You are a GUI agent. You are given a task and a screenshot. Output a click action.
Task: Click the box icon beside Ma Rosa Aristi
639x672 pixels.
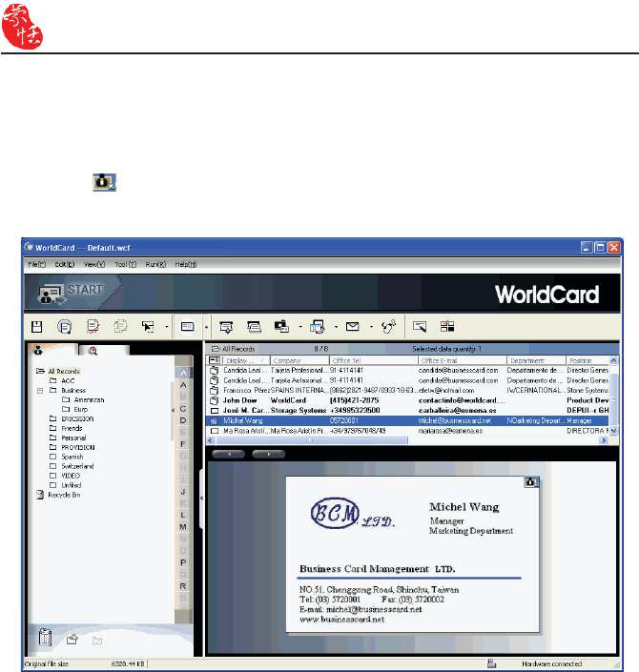[x=215, y=431]
